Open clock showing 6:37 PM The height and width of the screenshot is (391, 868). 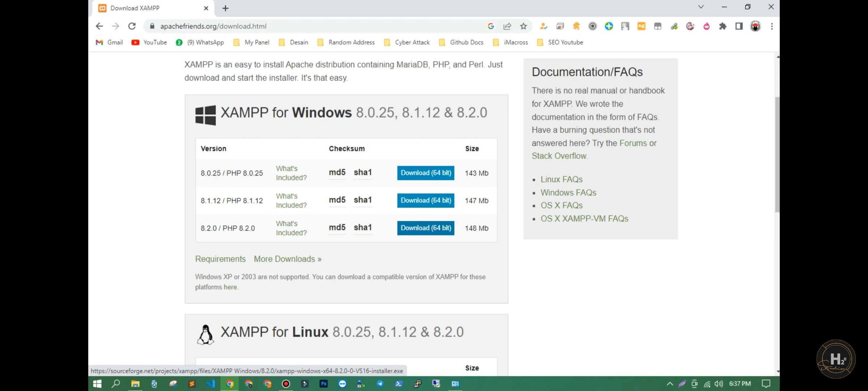click(x=740, y=383)
